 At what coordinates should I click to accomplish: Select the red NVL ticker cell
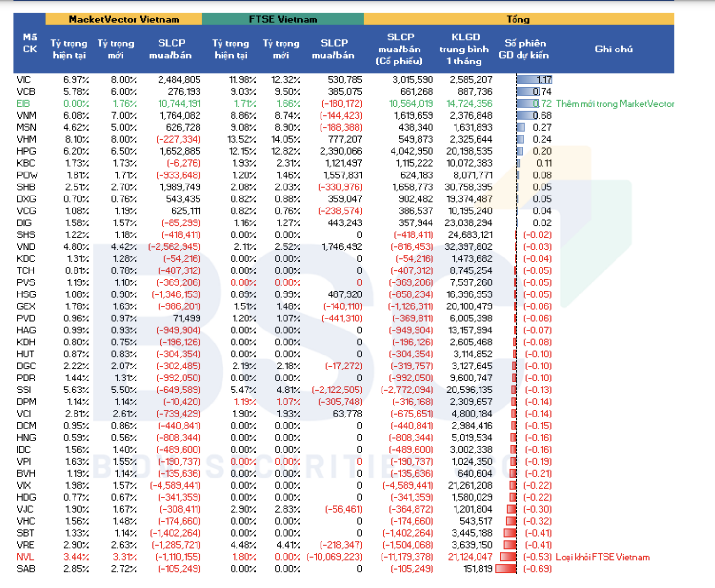click(x=25, y=557)
